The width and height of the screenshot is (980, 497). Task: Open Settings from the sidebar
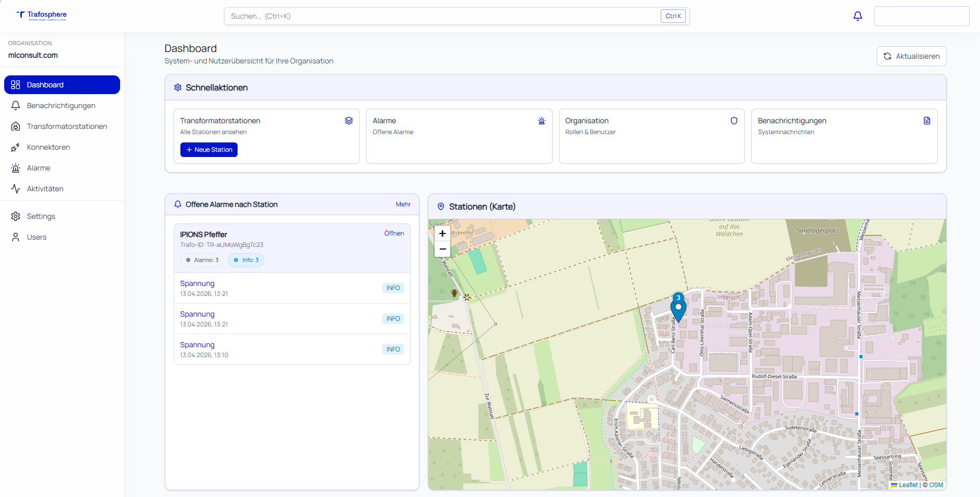[41, 216]
